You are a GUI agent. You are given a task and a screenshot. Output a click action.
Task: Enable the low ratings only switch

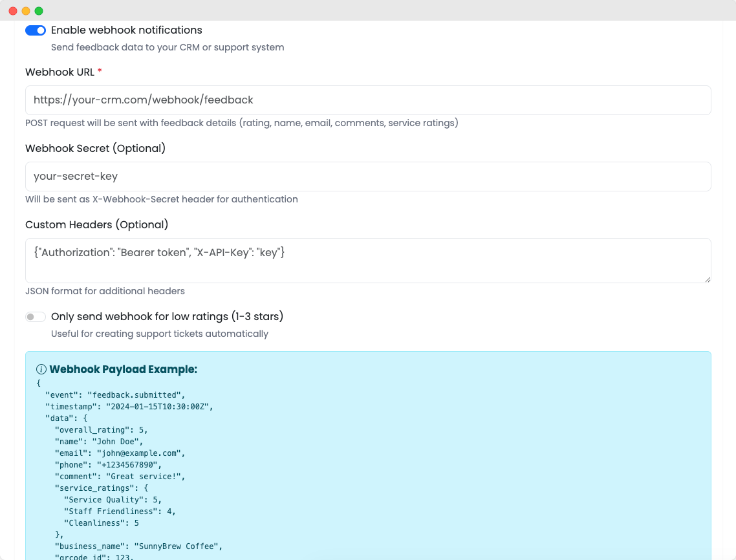(36, 317)
